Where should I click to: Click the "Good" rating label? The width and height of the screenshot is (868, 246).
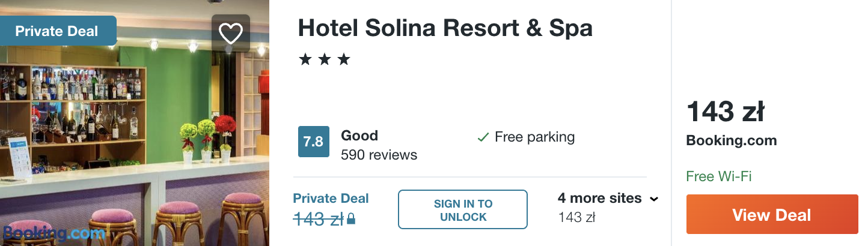359,136
